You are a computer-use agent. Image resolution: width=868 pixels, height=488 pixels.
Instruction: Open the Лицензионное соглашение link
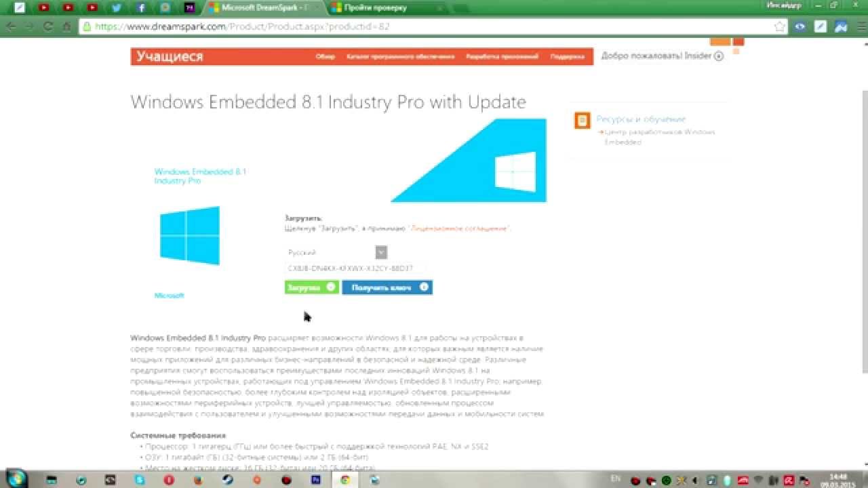click(458, 229)
